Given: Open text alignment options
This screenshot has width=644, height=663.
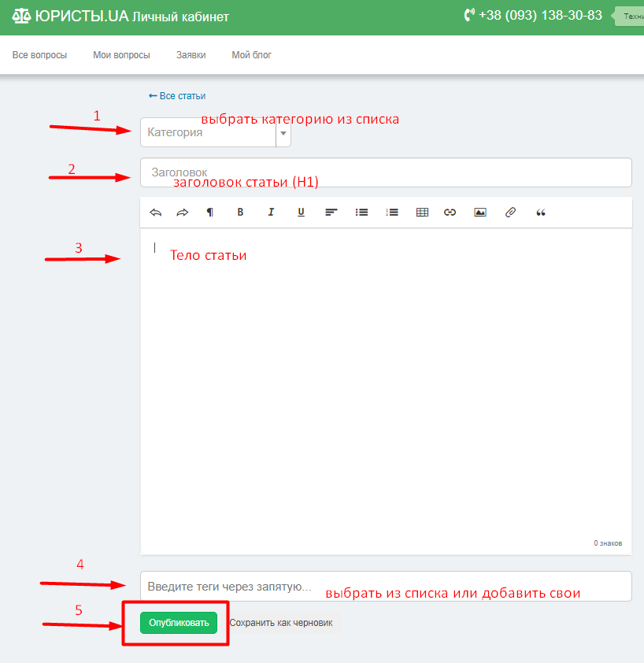Looking at the screenshot, I should pos(331,213).
